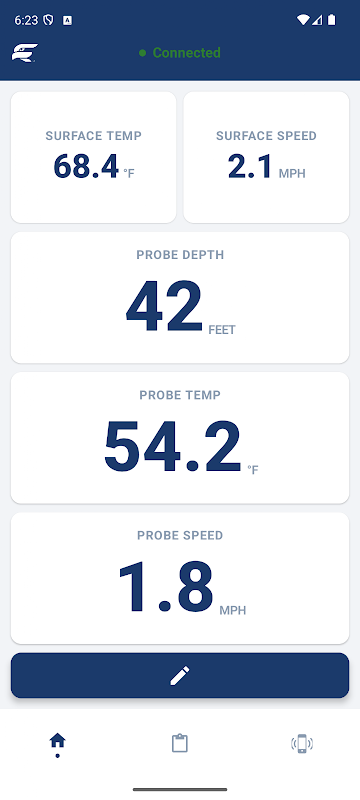Tap the battery icon in status bar
Screen dimensions: 360x800
tap(332, 20)
